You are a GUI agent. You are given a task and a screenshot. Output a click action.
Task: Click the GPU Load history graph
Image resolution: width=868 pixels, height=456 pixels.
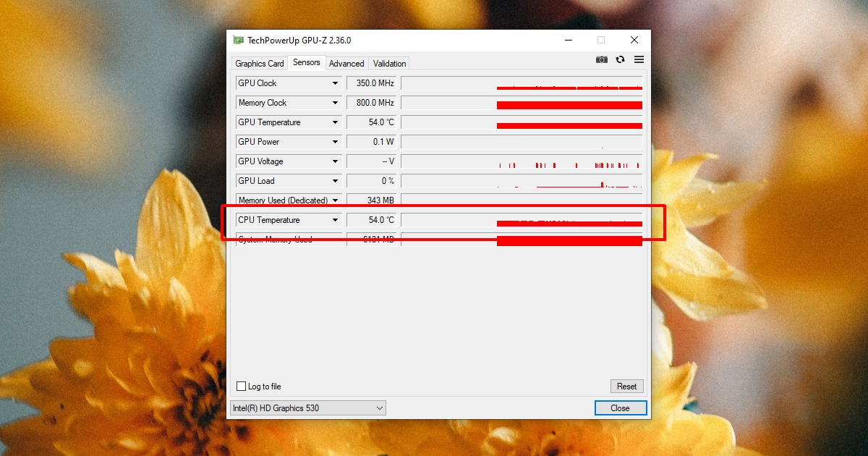click(522, 181)
